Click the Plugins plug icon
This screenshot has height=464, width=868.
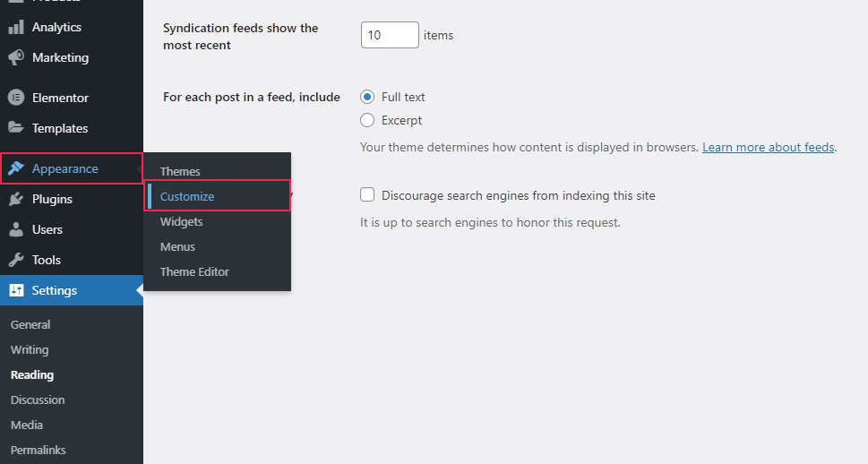click(x=16, y=199)
